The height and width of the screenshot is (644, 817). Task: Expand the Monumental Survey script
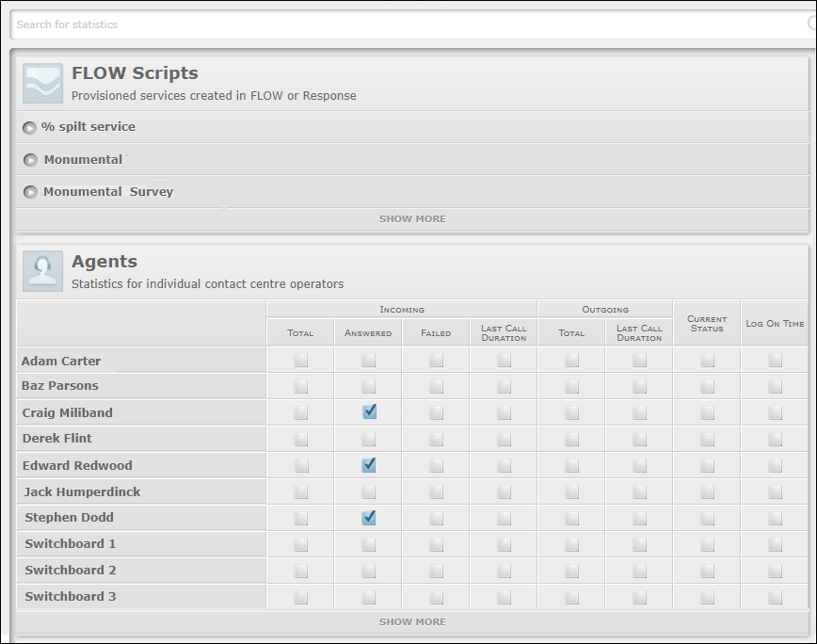pyautogui.click(x=30, y=192)
